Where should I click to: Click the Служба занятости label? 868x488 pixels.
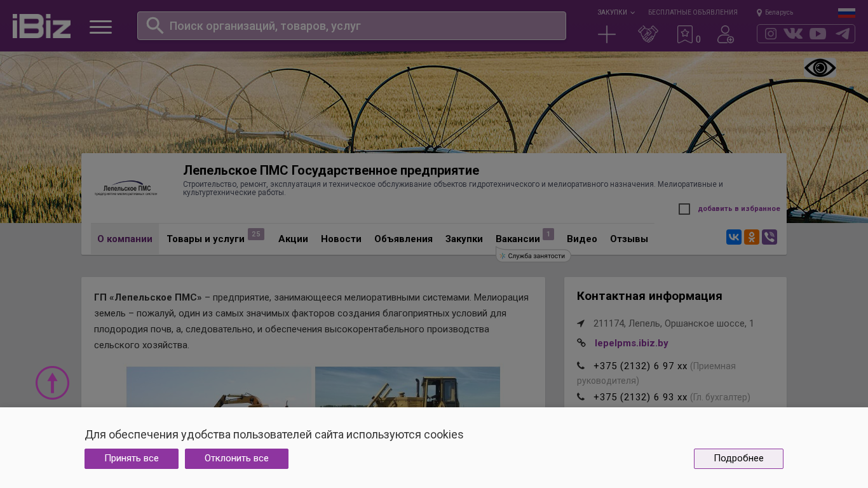[x=533, y=256]
